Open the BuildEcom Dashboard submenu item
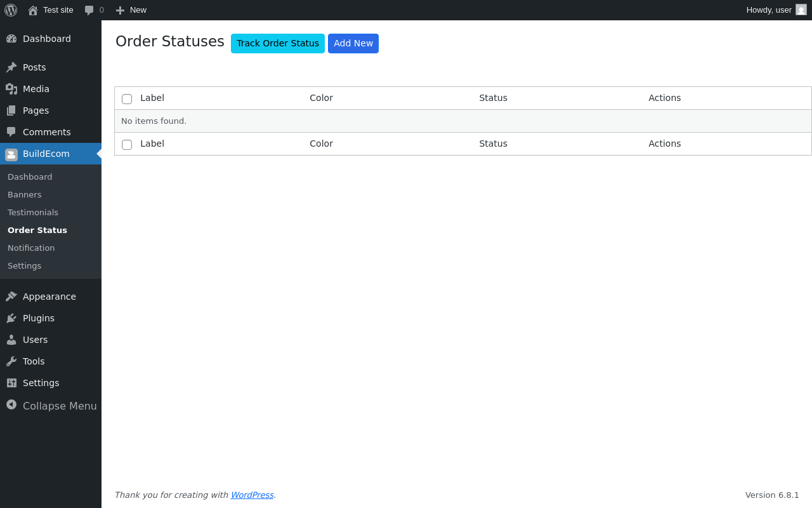 (x=30, y=177)
